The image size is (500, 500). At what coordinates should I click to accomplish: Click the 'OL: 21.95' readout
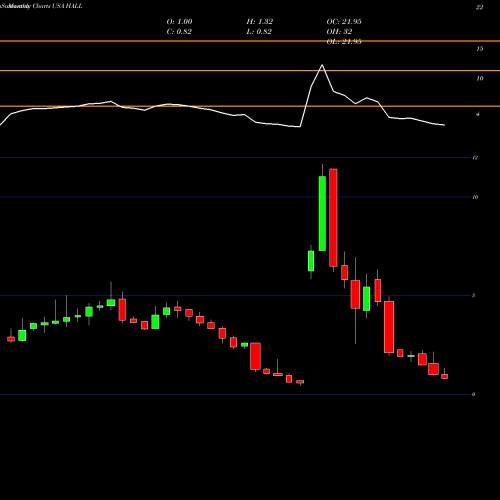344,42
